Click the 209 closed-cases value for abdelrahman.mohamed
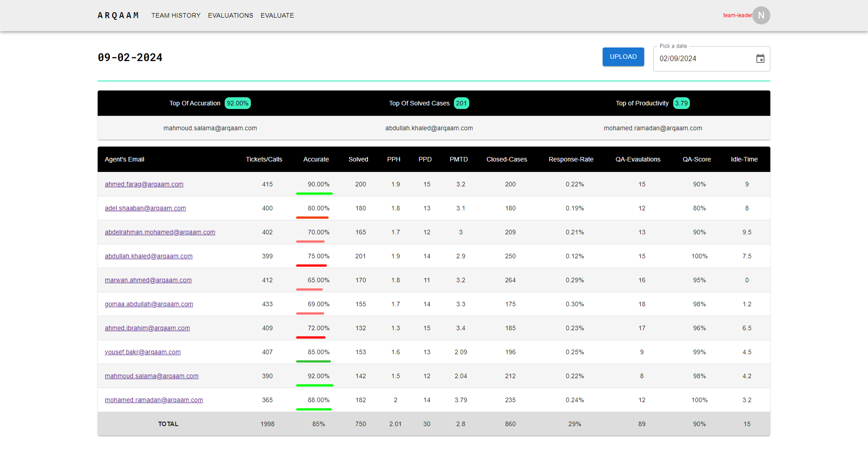868x470 pixels. (510, 232)
